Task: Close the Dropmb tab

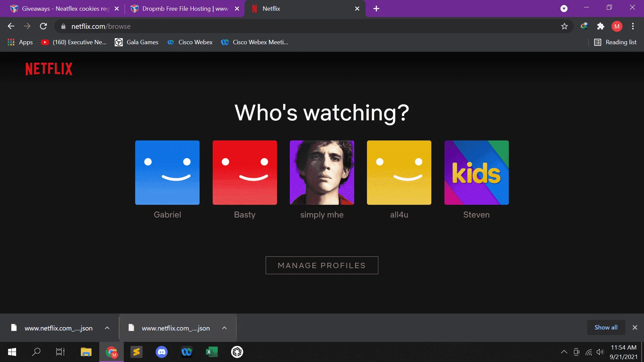Action: (237, 9)
